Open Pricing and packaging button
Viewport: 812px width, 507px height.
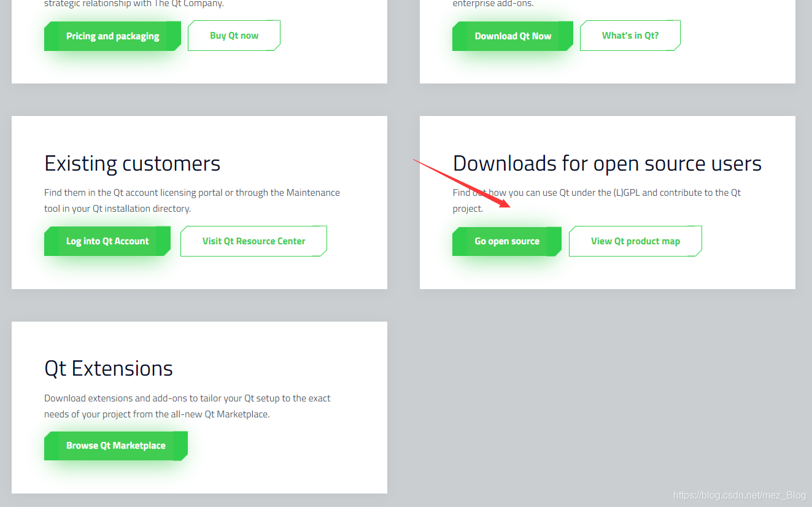pos(112,36)
